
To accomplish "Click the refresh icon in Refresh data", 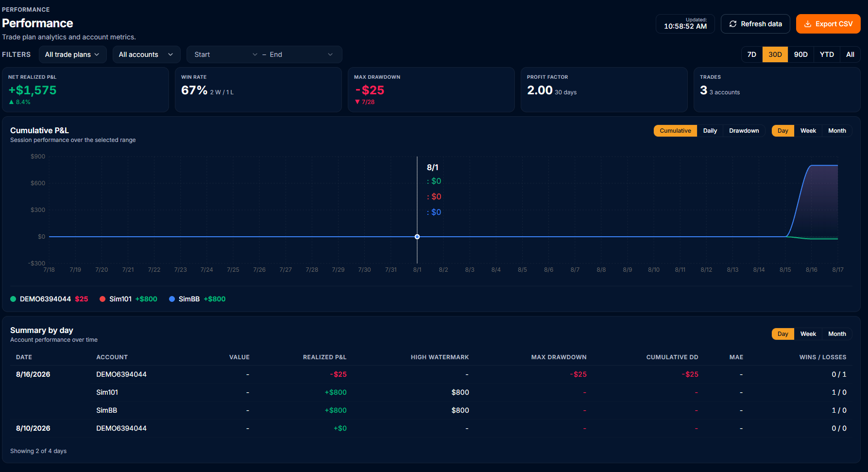I will pyautogui.click(x=733, y=24).
